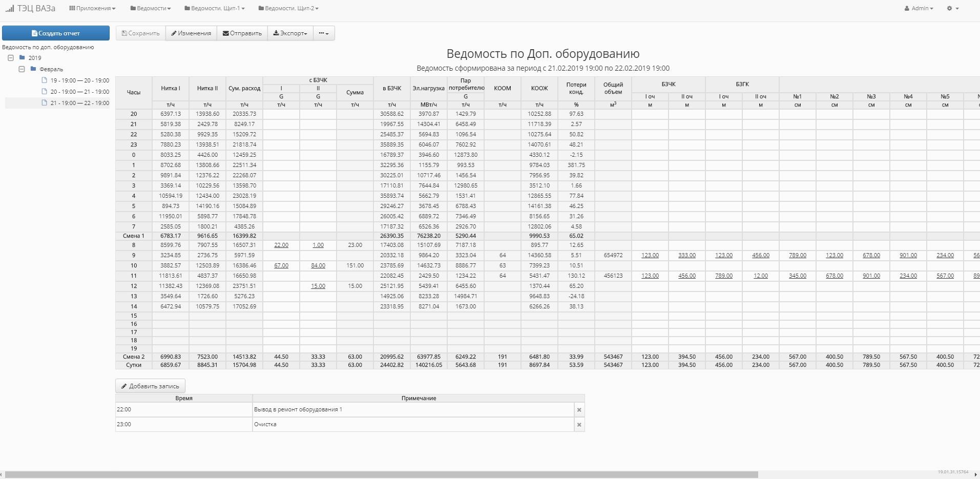
Task: Open the Приложения menu
Action: pos(92,8)
